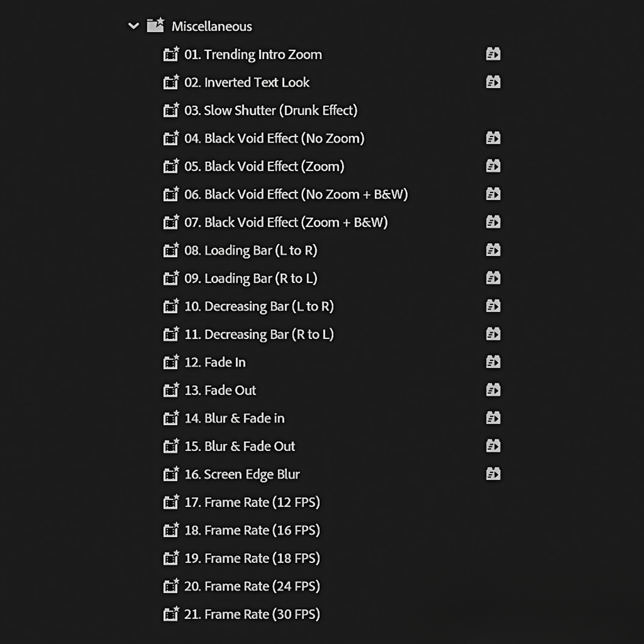644x644 pixels.
Task: Click preset icon beside Trending Intro Zoom
Action: (x=171, y=54)
